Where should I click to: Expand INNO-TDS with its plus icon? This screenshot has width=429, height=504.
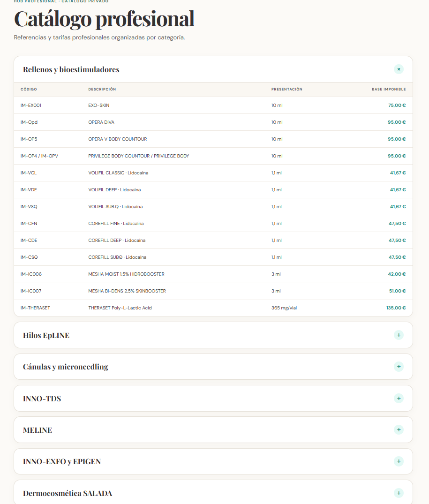(399, 398)
